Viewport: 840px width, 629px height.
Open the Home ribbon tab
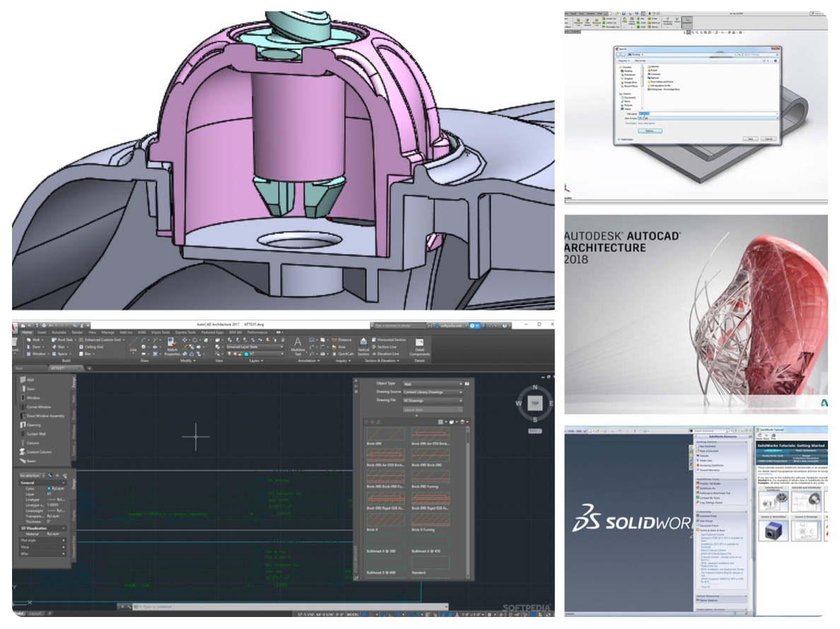click(27, 332)
